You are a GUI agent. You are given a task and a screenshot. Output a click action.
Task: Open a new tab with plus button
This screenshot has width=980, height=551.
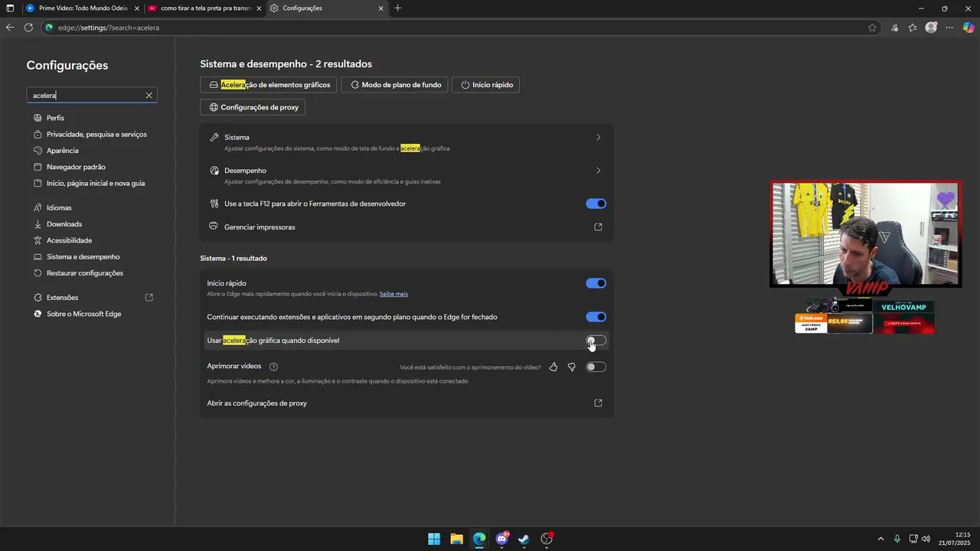tap(397, 8)
